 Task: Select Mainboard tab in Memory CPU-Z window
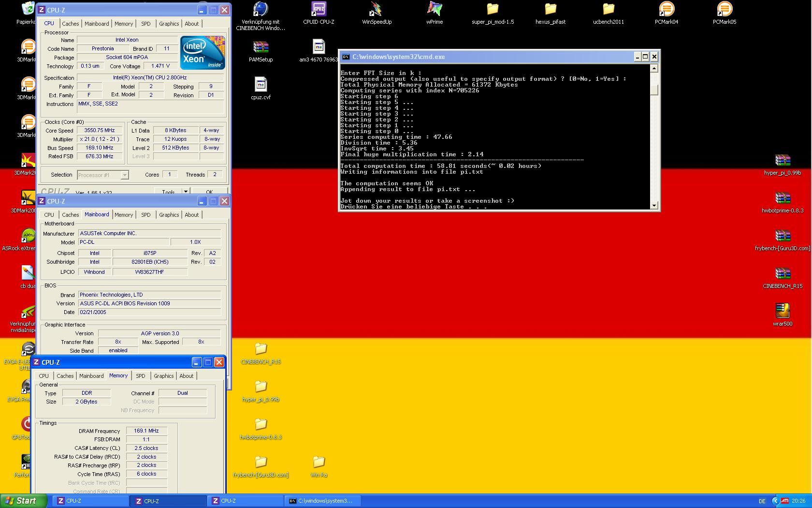click(91, 376)
